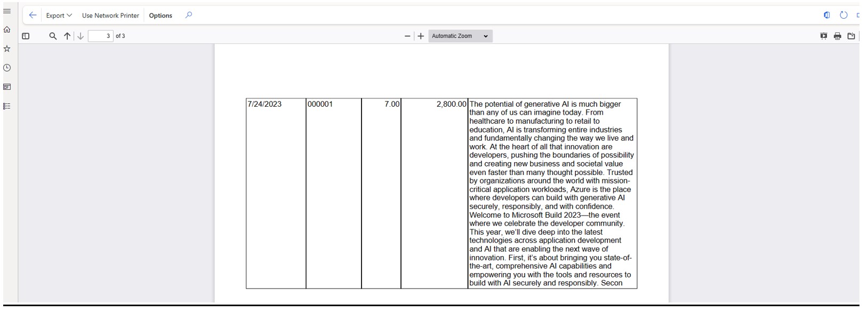Download the PDF file
Image resolution: width=868 pixels, height=311 pixels.
[851, 36]
